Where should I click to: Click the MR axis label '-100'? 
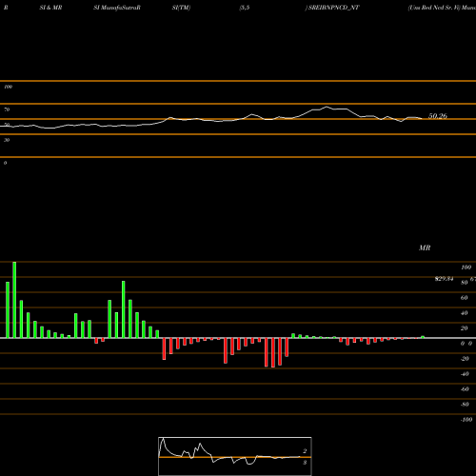coord(466,420)
